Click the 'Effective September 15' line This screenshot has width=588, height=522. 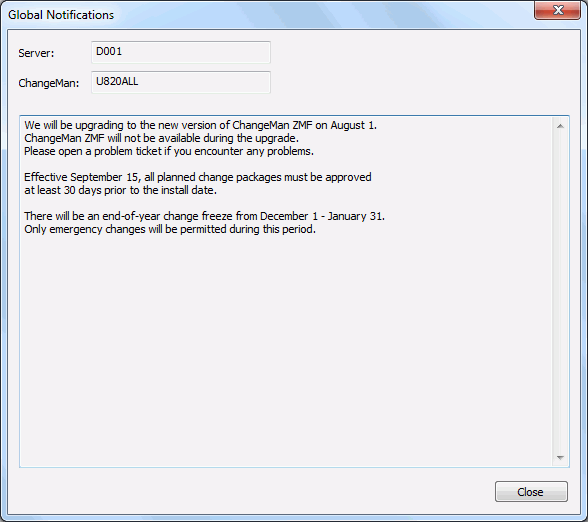point(198,177)
